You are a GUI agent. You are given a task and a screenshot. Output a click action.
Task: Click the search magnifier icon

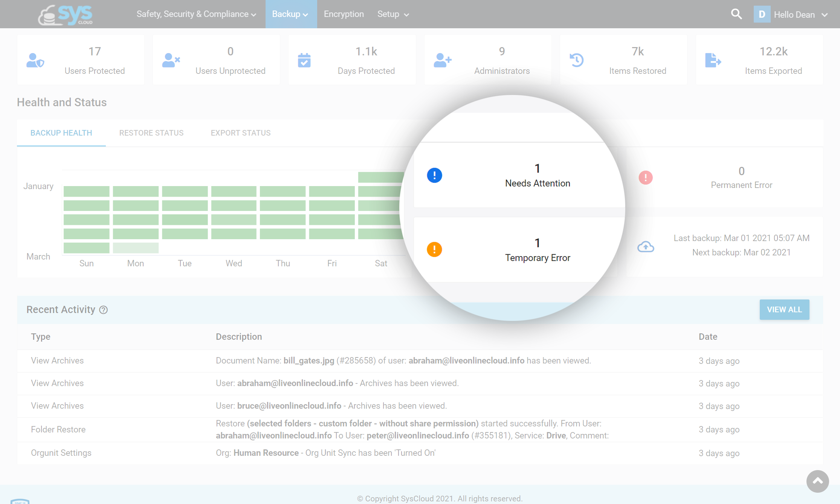736,14
